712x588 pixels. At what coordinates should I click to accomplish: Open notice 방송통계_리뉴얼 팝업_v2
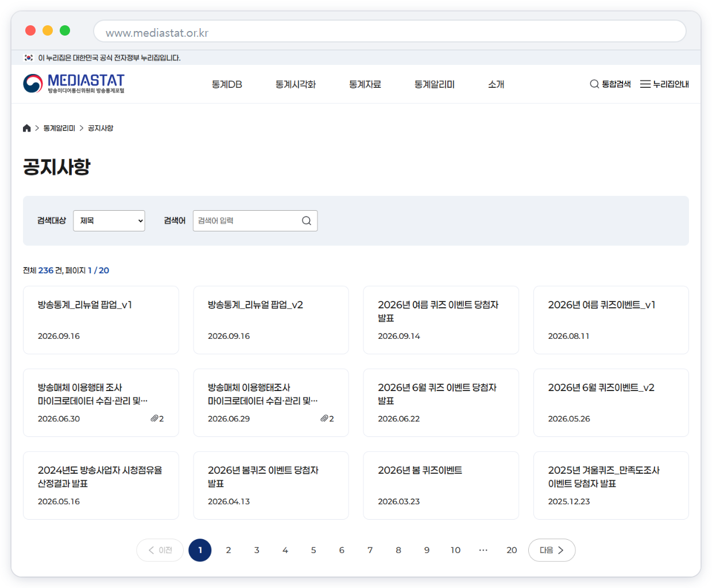click(x=271, y=320)
